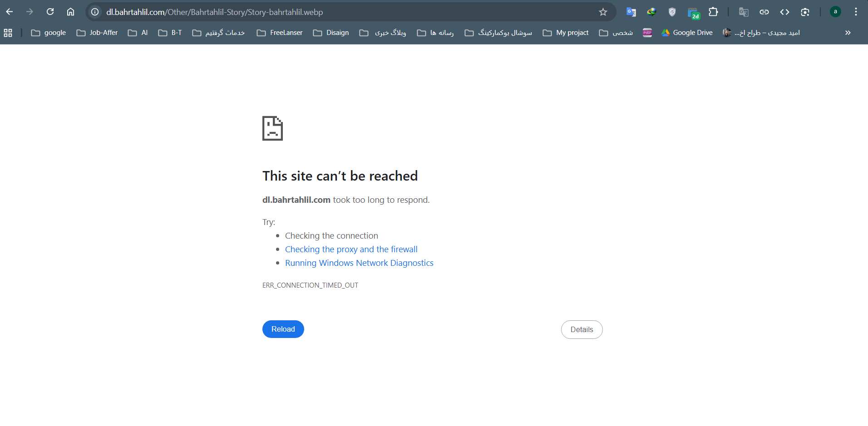868x426 pixels.
Task: Open the Google Drive bookmark
Action: point(687,33)
